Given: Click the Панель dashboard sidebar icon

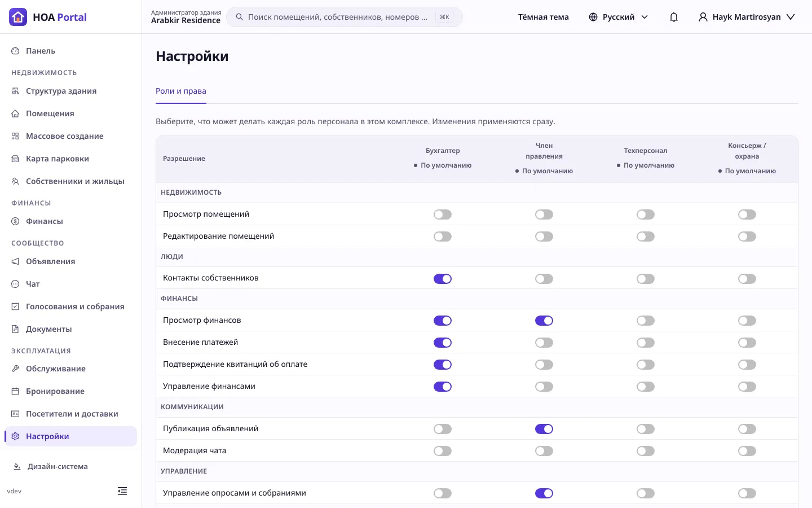Looking at the screenshot, I should tap(15, 51).
